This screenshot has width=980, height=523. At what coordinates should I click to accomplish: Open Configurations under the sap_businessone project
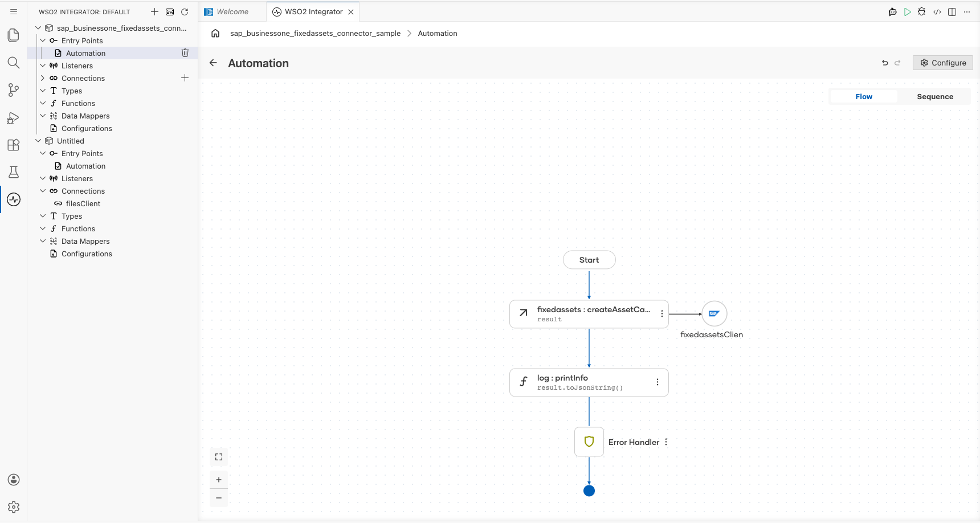point(87,128)
